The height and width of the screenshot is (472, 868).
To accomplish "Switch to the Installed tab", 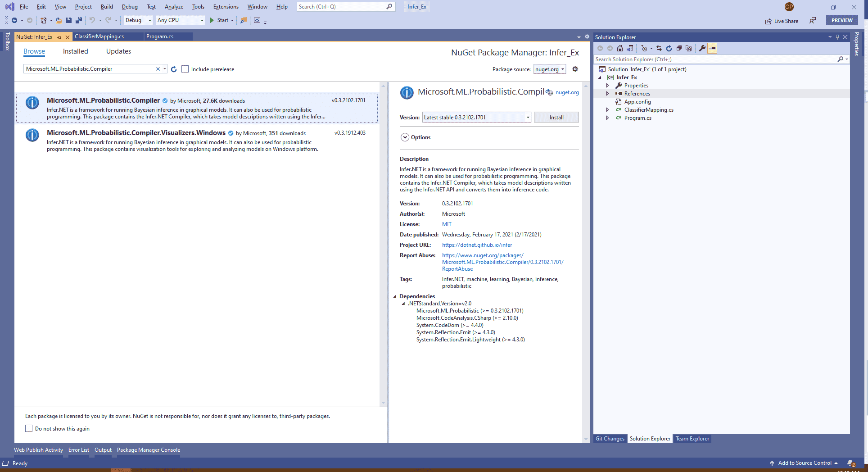I will [x=75, y=51].
